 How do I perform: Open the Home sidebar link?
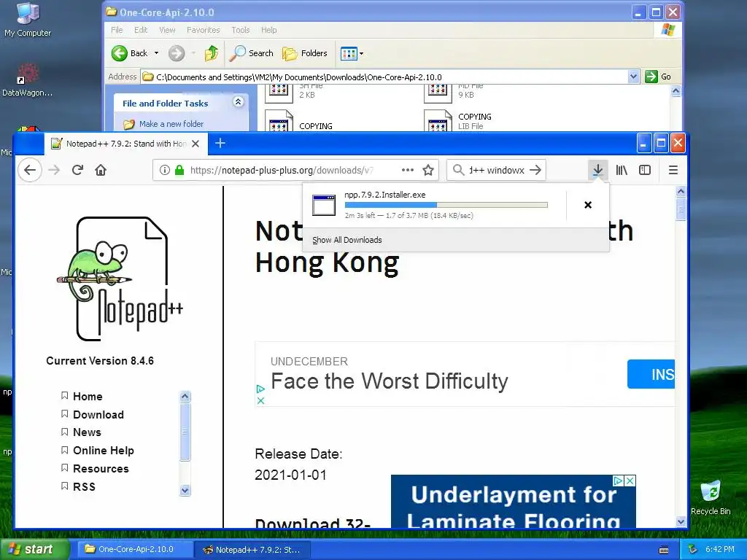[x=88, y=396]
